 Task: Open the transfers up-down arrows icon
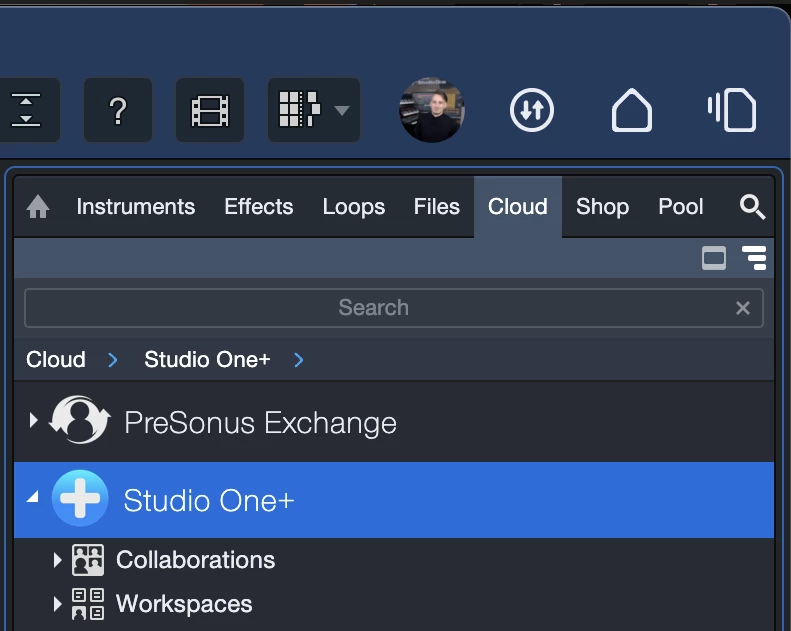point(531,110)
